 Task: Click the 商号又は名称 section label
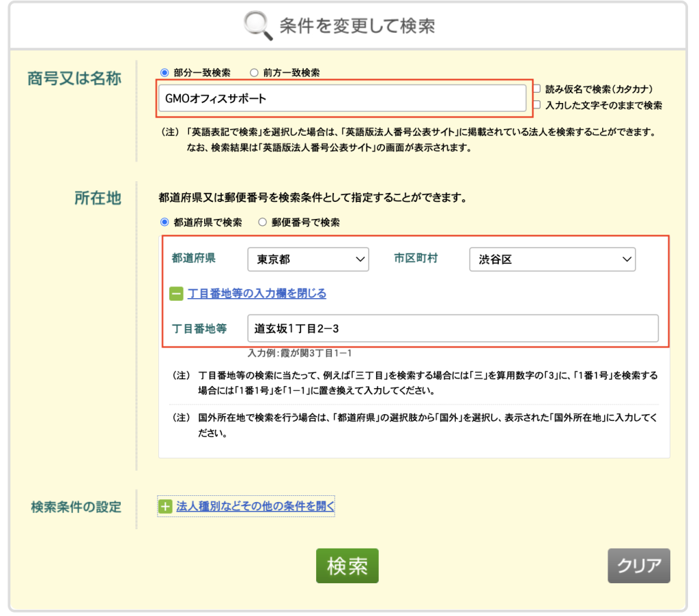coord(74,78)
